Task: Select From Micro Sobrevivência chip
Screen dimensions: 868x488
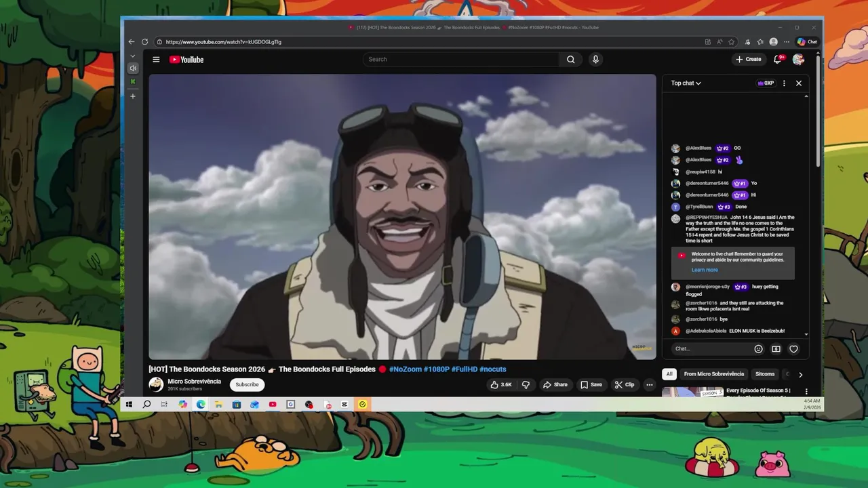Action: pos(714,374)
